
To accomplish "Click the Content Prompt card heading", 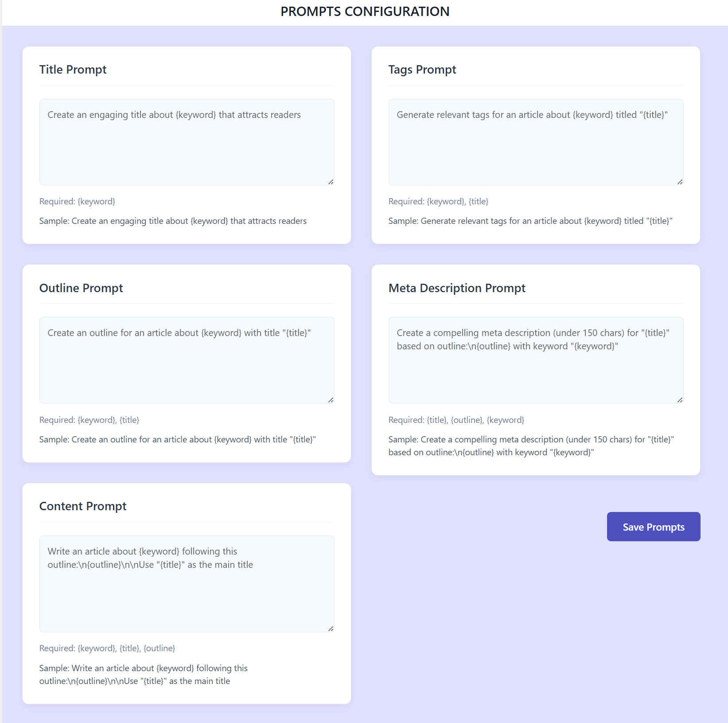I will tap(83, 506).
